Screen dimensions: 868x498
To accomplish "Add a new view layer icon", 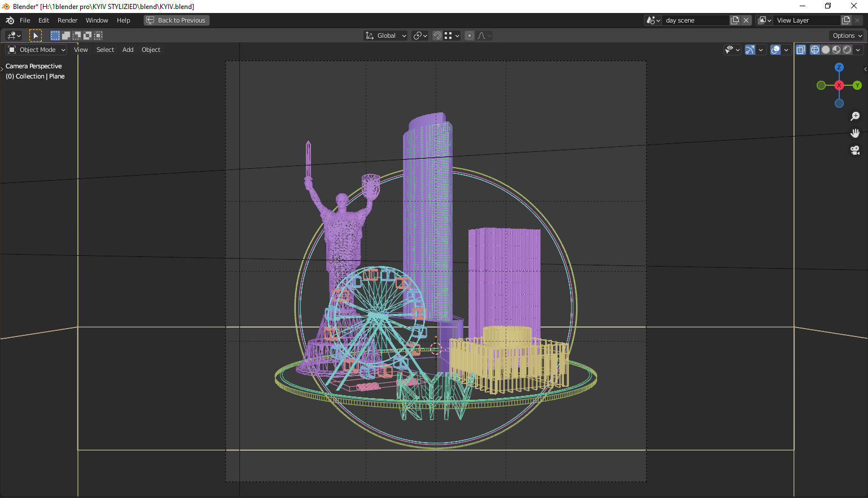I will click(x=846, y=20).
